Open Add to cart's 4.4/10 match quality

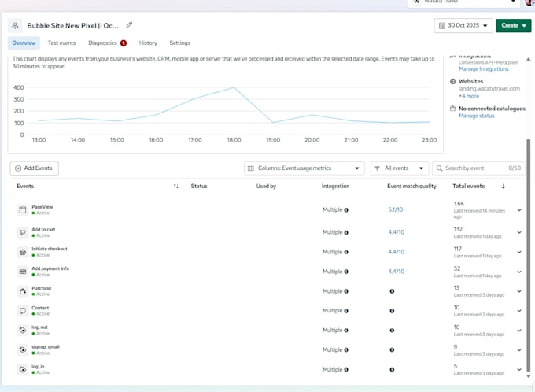(x=396, y=232)
